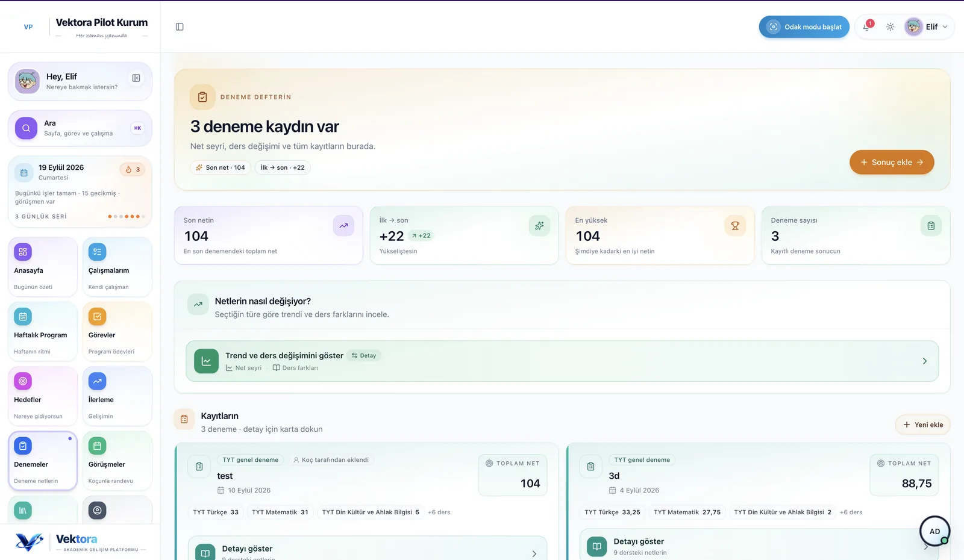The height and width of the screenshot is (560, 964).
Task: Open AD floating avatar button
Action: pyautogui.click(x=934, y=531)
